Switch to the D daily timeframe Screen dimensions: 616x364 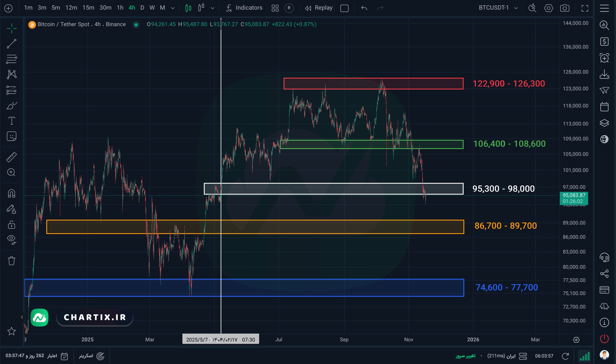142,8
